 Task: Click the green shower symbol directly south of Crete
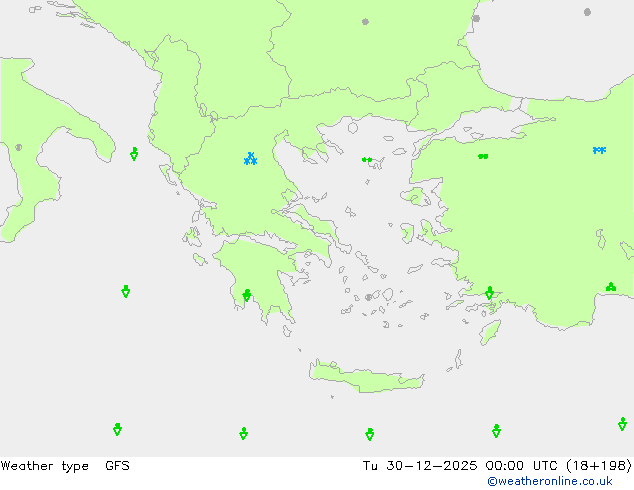[x=370, y=434]
